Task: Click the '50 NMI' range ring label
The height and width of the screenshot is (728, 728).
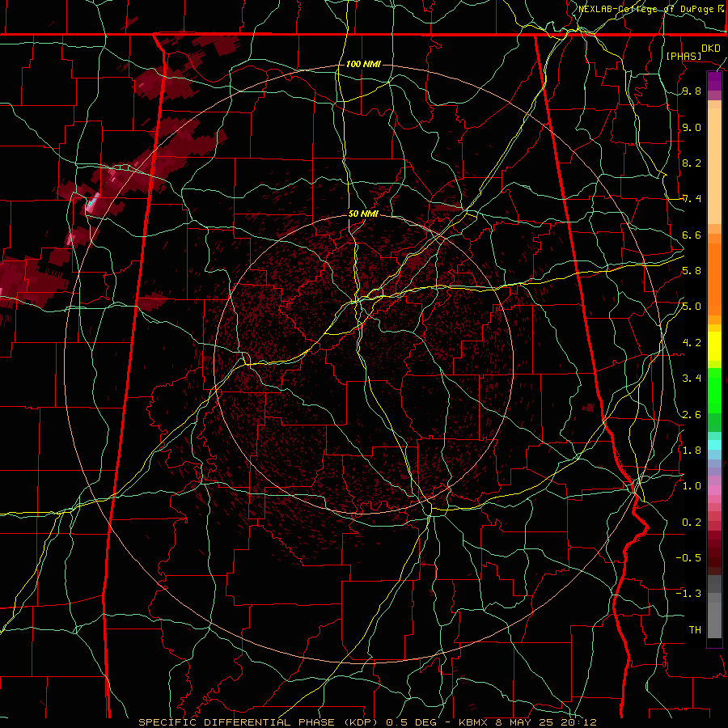Action: [363, 214]
